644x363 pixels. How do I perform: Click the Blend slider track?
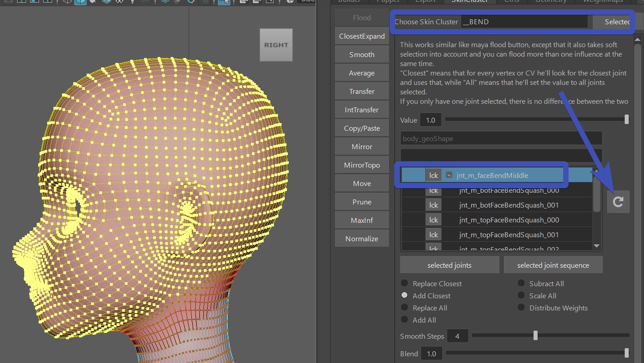538,353
